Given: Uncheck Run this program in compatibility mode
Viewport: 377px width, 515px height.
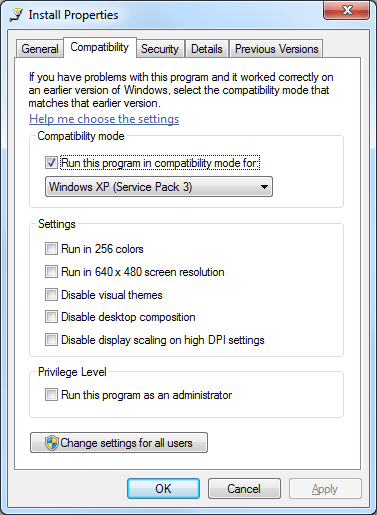Looking at the screenshot, I should (51, 163).
